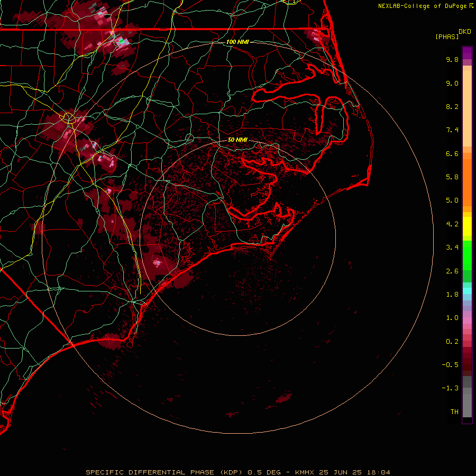The width and height of the screenshot is (476, 476).
Task: Click the TH threshold label on the scale
Action: tap(454, 412)
